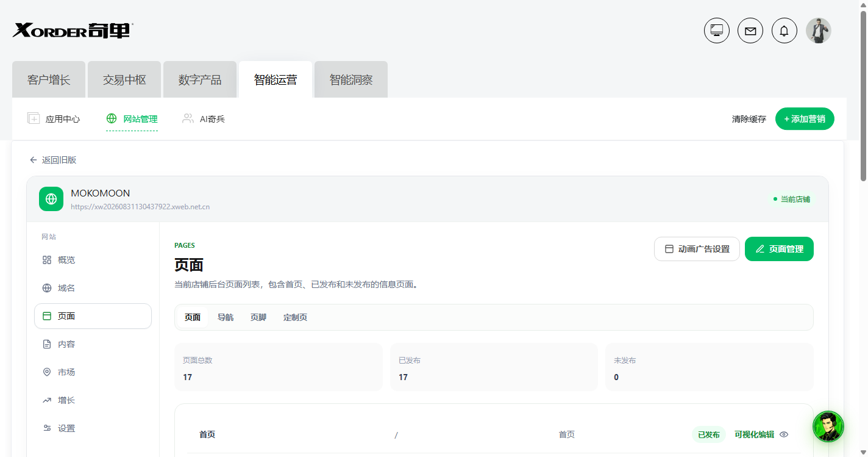The width and height of the screenshot is (868, 457).
Task: Click the XORDER logo
Action: [73, 30]
